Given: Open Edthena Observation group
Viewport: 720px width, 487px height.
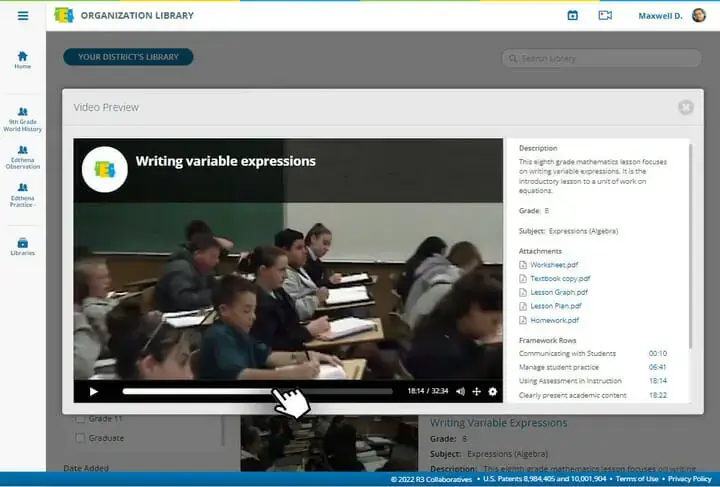Looking at the screenshot, I should [22, 157].
